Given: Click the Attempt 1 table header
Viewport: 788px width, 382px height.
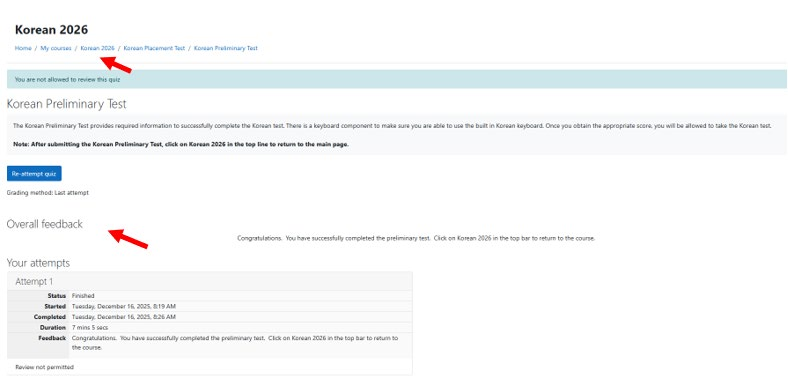Looking at the screenshot, I should [34, 281].
